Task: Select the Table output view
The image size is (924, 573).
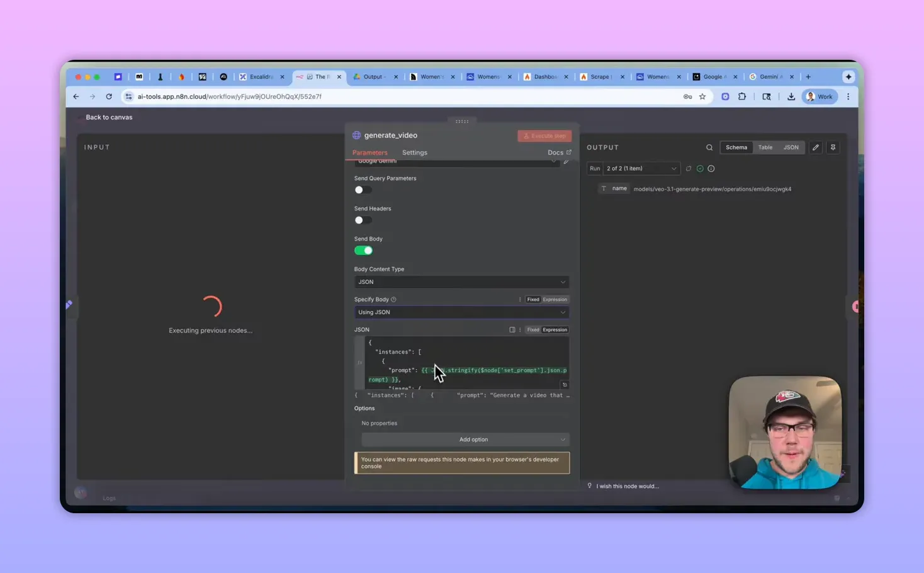Action: (x=765, y=147)
